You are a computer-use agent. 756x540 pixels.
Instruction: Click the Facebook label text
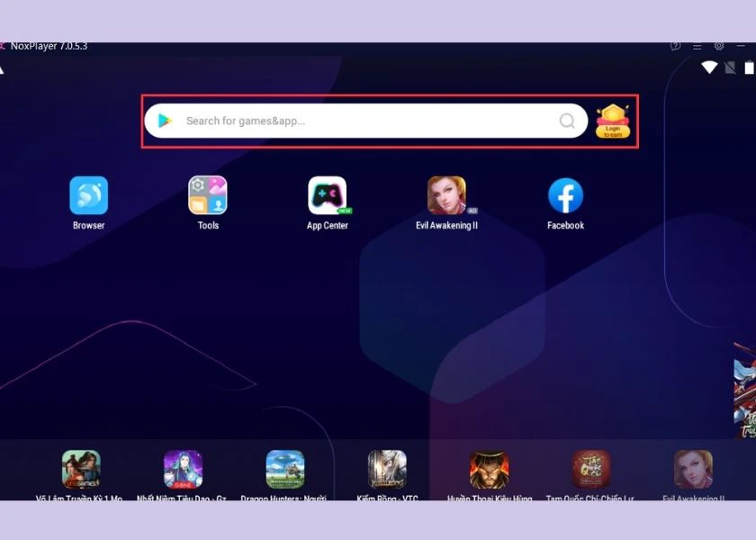click(565, 225)
